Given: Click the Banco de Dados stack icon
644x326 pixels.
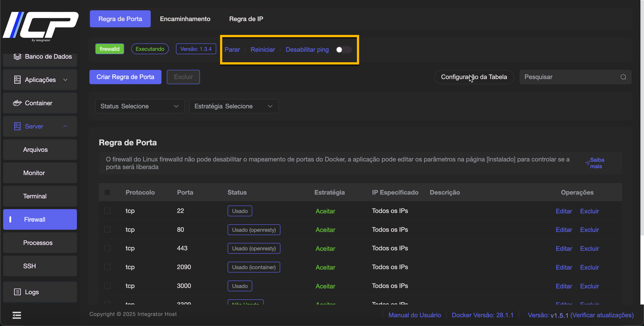Looking at the screenshot, I should [x=17, y=57].
